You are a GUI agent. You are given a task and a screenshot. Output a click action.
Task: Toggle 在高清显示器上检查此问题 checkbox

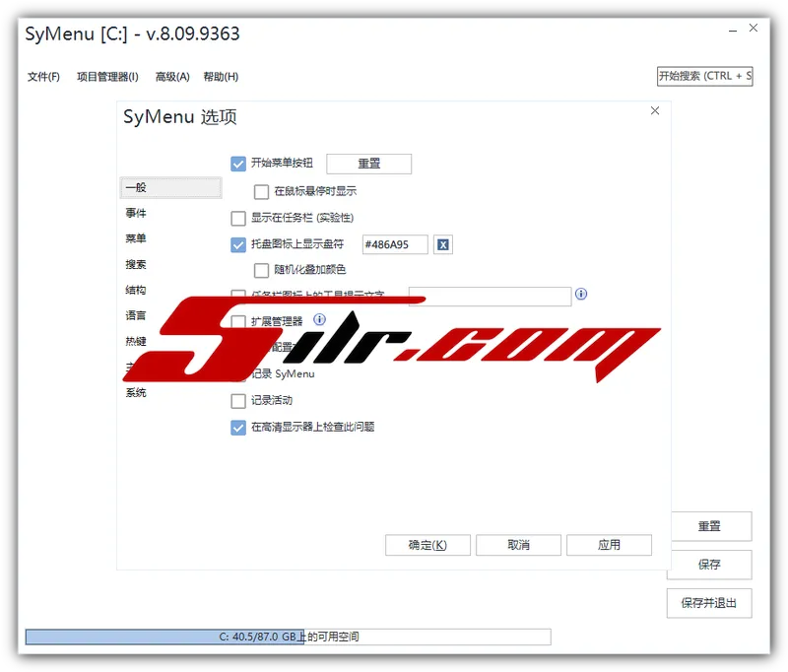point(238,428)
